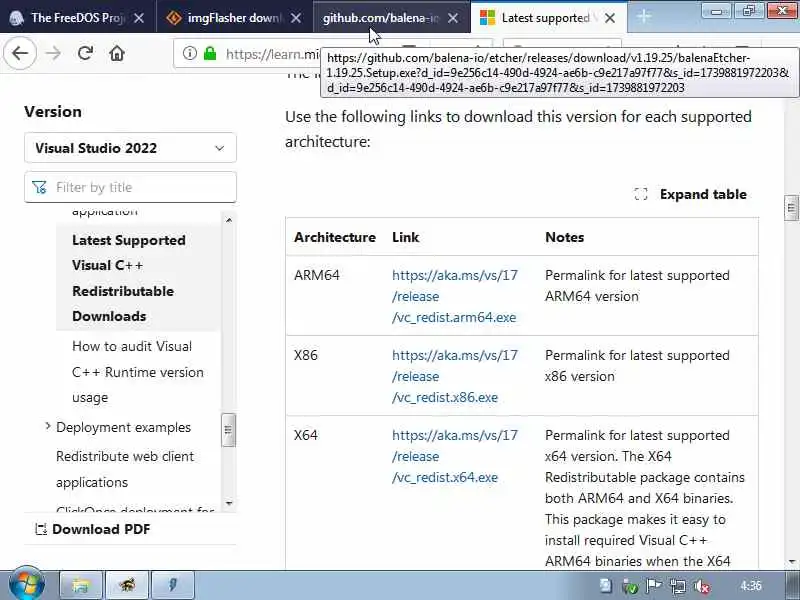
Task: Open the browser home page
Action: click(x=117, y=53)
